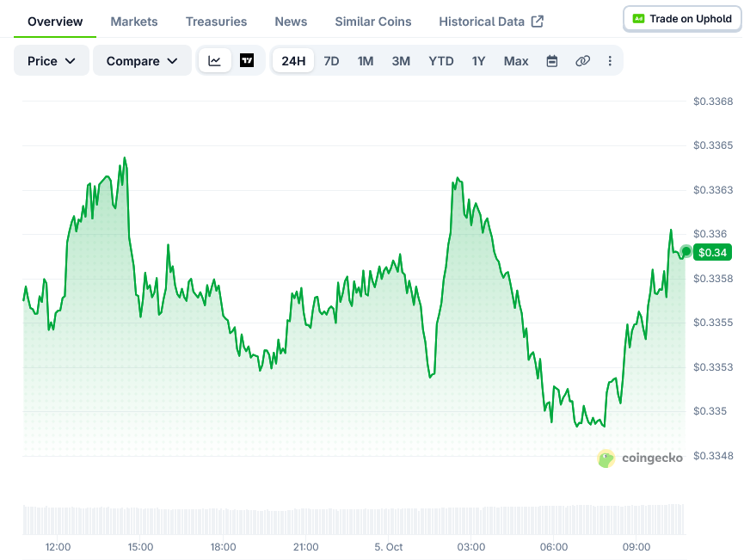The width and height of the screenshot is (744, 560).
Task: Click the $0.34 current price marker
Action: click(x=712, y=253)
